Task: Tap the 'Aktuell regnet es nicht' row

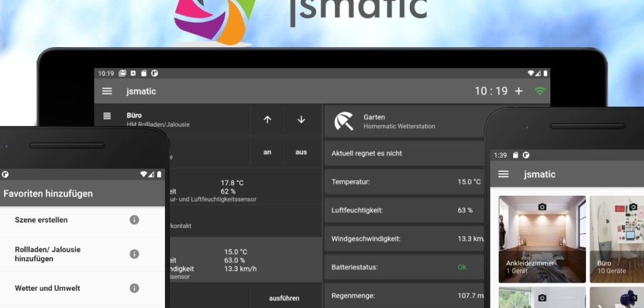Action: point(404,153)
